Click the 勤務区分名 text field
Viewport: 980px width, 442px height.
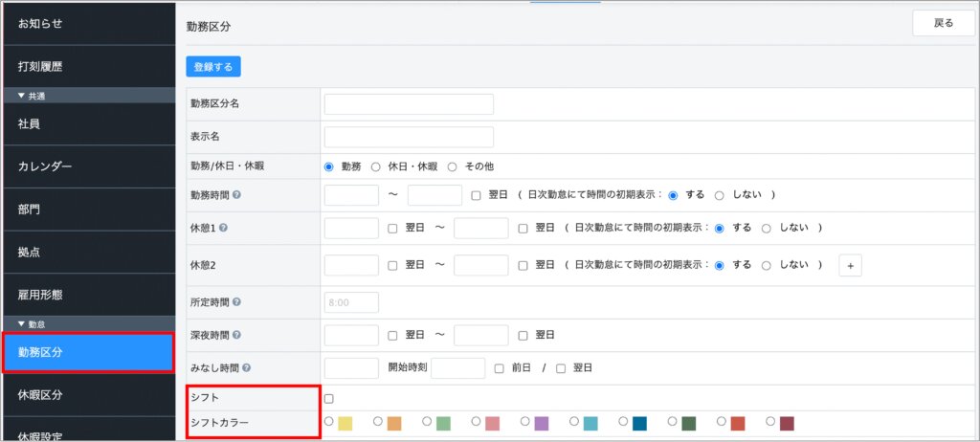pyautogui.click(x=409, y=103)
